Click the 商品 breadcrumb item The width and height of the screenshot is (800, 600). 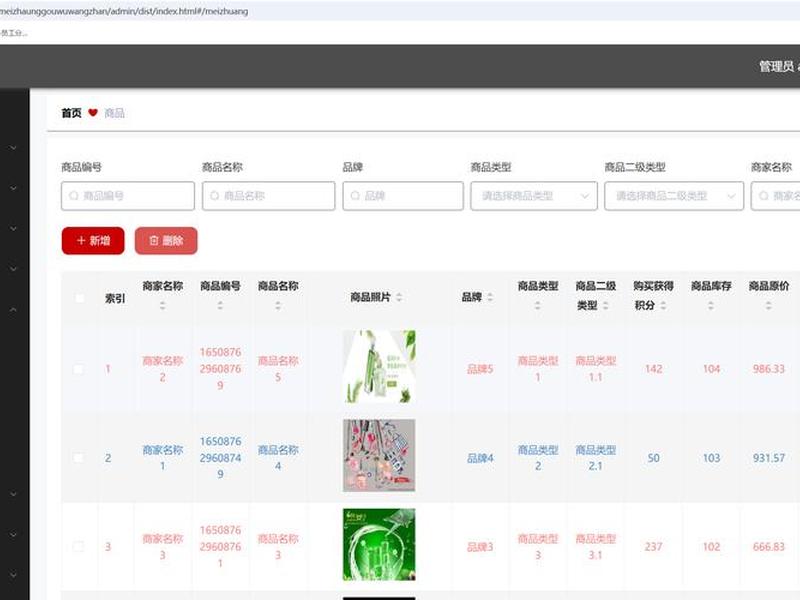[x=114, y=113]
